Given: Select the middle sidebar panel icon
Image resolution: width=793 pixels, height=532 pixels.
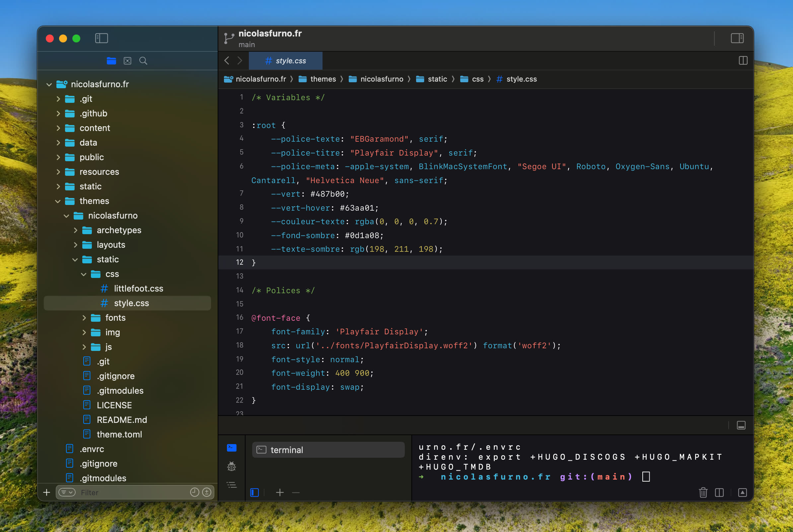Looking at the screenshot, I should click(127, 61).
